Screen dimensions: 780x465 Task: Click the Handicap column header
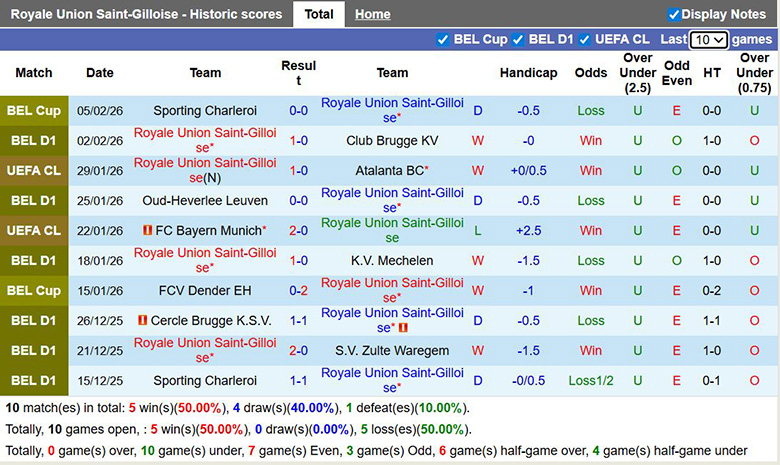[x=528, y=73]
